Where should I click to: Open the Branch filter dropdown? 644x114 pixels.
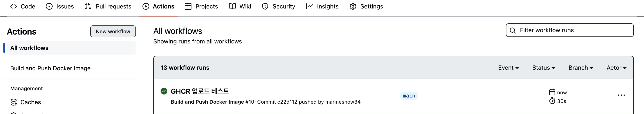(x=581, y=68)
